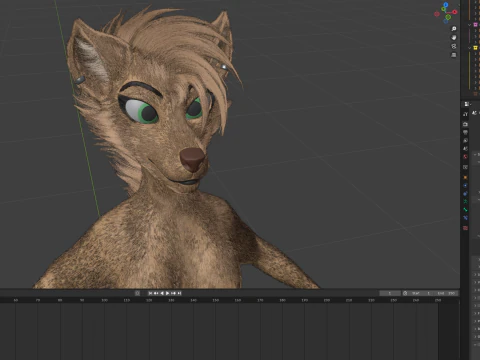Toggle the camera view button in the viewport
The width and height of the screenshot is (480, 360).
[454, 46]
